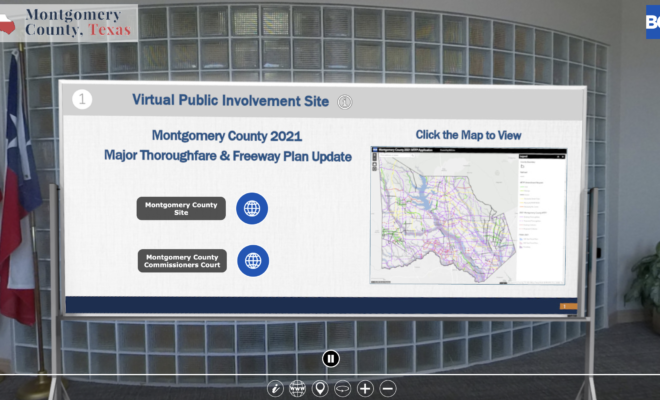Click the number 1 circle on the board header

pyautogui.click(x=82, y=99)
